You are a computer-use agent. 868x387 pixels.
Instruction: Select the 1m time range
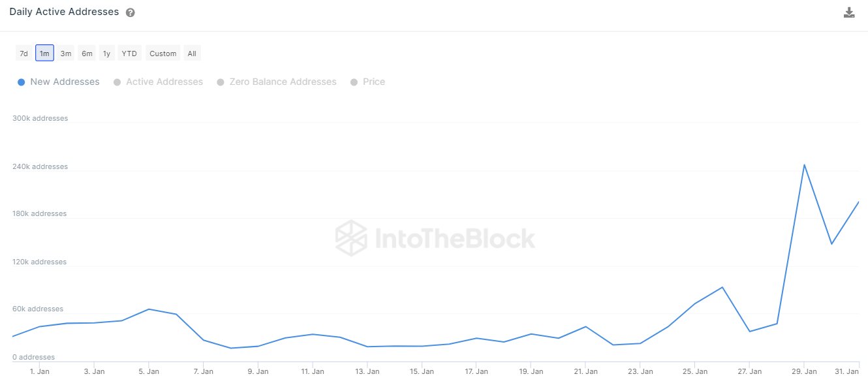[x=44, y=54]
